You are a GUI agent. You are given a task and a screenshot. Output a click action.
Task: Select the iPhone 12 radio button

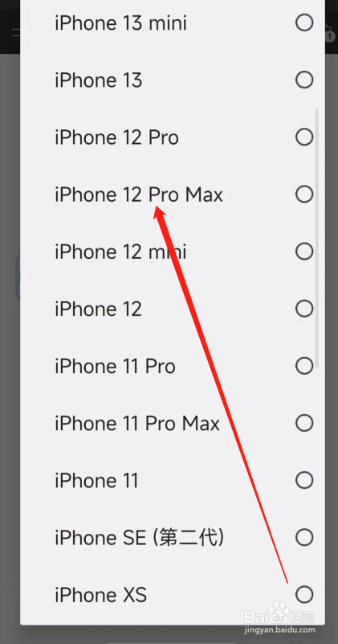coord(304,309)
